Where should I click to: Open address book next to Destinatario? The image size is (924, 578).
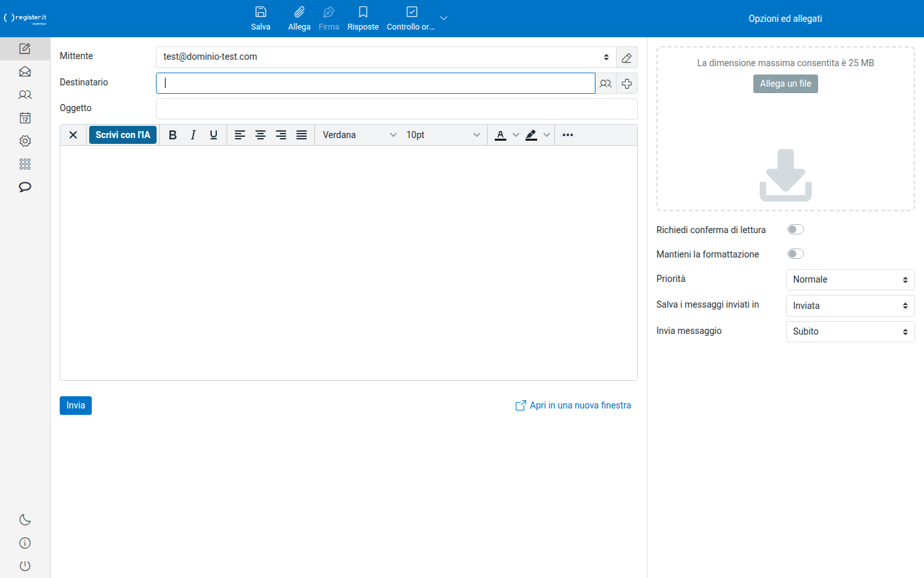[x=606, y=83]
